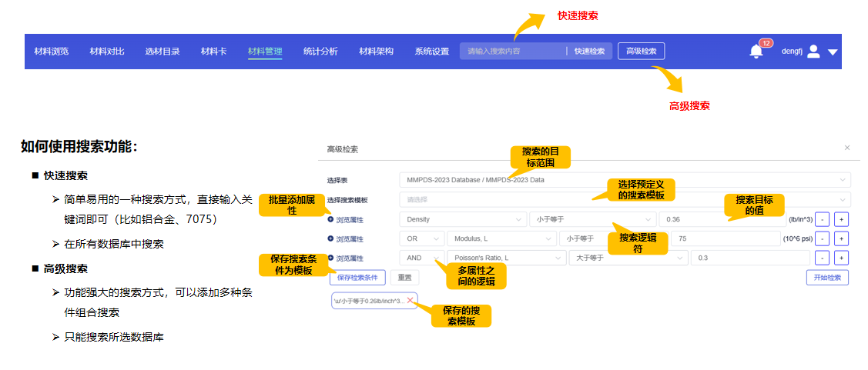This screenshot has width=868, height=370.
Task: Click the username dengfj
Action: coord(793,52)
